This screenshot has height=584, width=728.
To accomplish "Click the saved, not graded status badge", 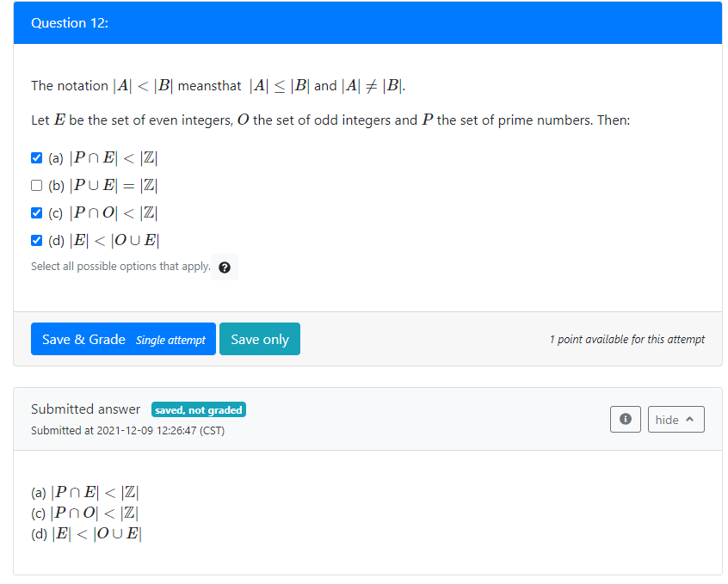I will (x=199, y=409).
